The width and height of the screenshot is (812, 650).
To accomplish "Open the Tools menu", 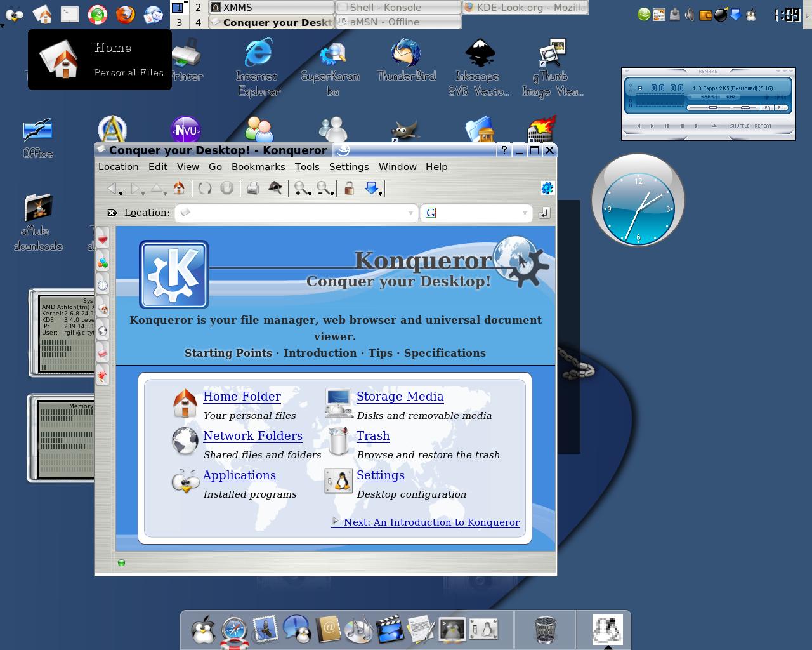I will (307, 167).
